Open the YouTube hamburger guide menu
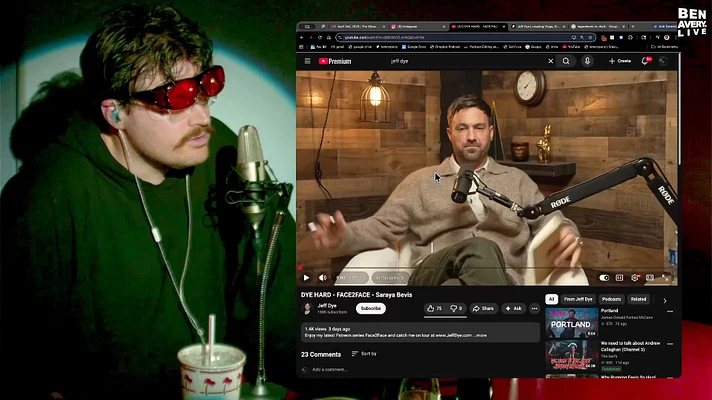The height and width of the screenshot is (400, 712). click(x=307, y=61)
